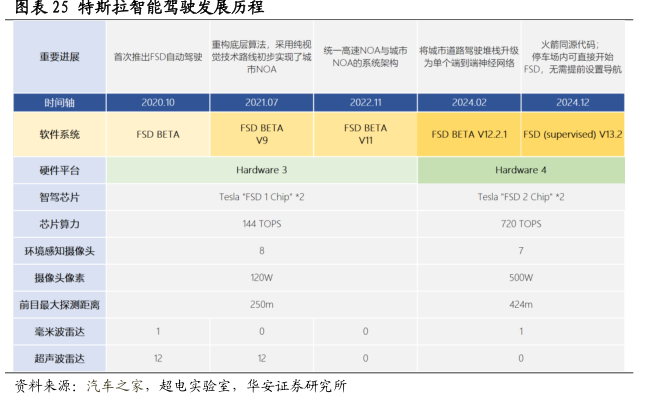
Task: Select the 2024.02 timeline cell
Action: coord(468,103)
